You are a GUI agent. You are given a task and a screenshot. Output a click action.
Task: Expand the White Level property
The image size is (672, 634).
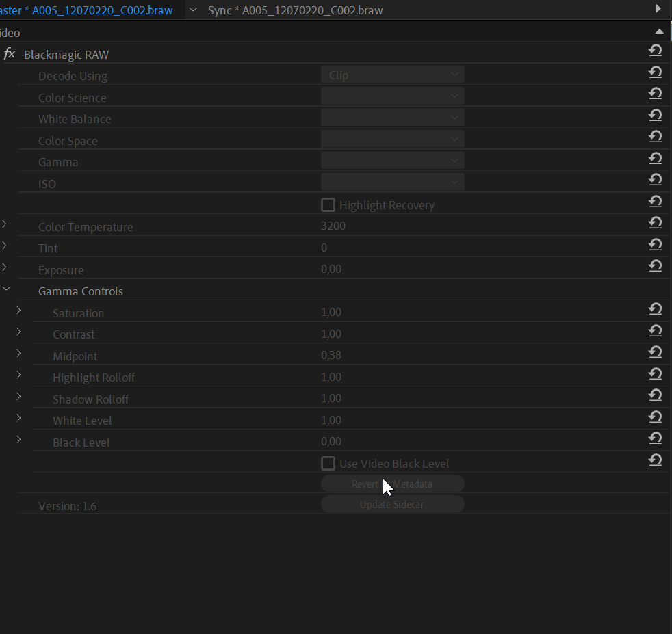click(18, 418)
